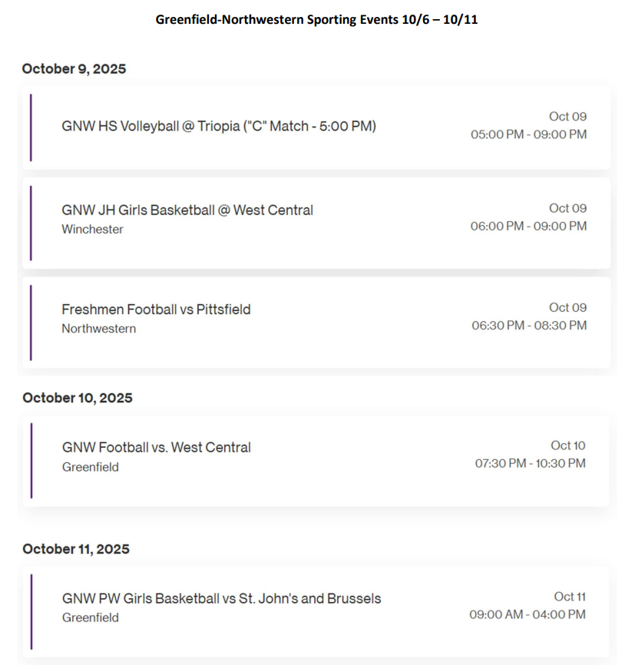Select the October 9, 2025 date heading

click(74, 69)
